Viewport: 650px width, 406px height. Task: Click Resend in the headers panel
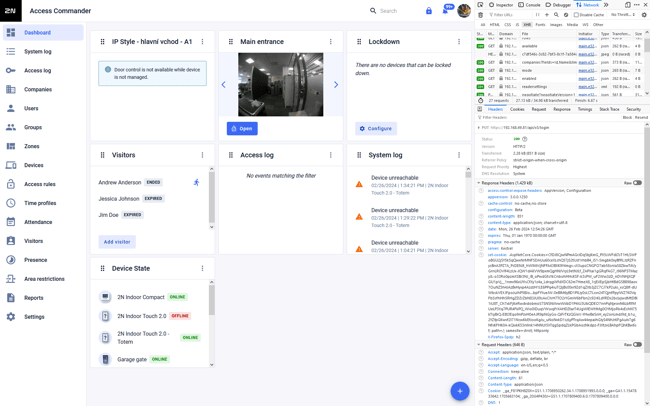pyautogui.click(x=641, y=118)
